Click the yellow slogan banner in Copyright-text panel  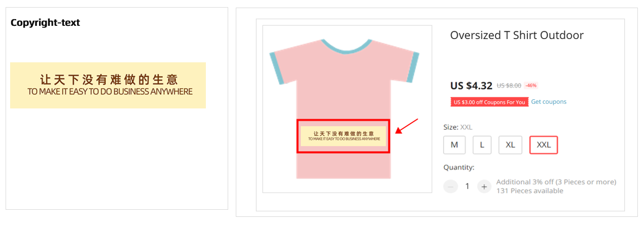(108, 85)
